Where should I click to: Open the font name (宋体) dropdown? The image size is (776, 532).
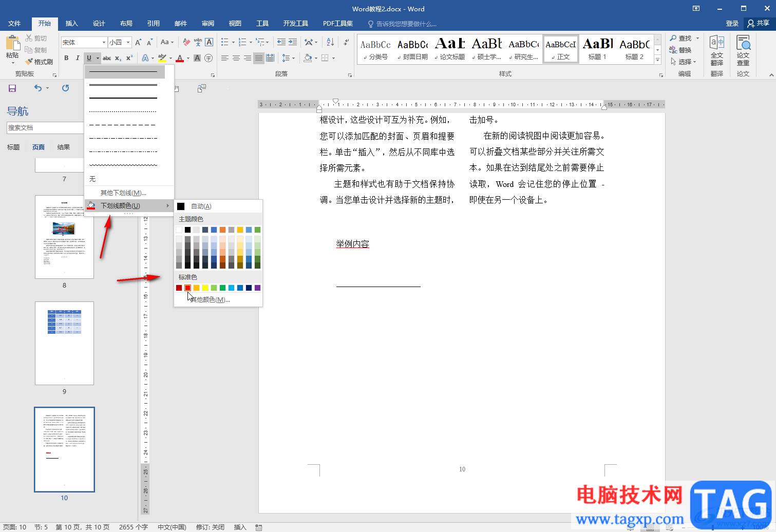point(104,42)
